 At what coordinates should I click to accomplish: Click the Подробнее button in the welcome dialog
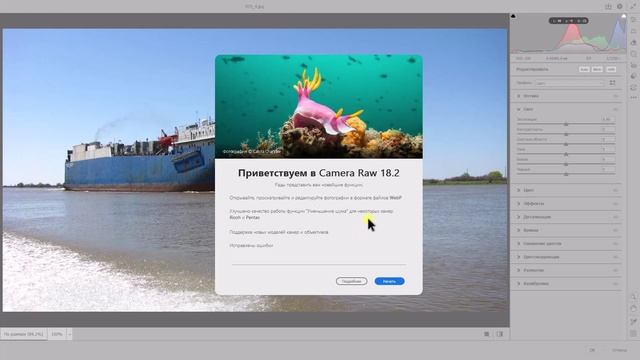tap(351, 281)
